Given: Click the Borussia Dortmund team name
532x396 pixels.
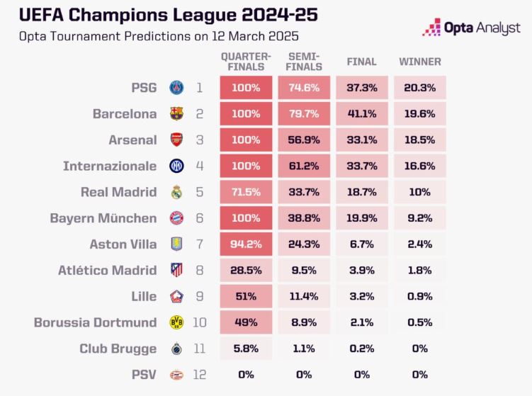Looking at the screenshot, I should [x=96, y=322].
